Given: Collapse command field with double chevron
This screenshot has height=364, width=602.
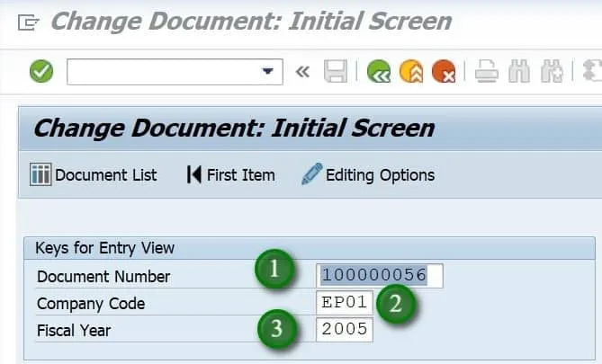Looking at the screenshot, I should (x=302, y=71).
